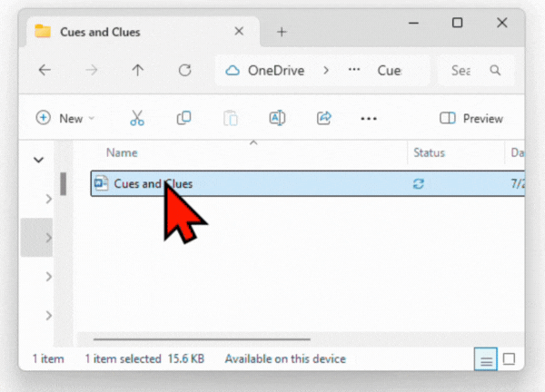Open the New dropdown menu

click(64, 118)
